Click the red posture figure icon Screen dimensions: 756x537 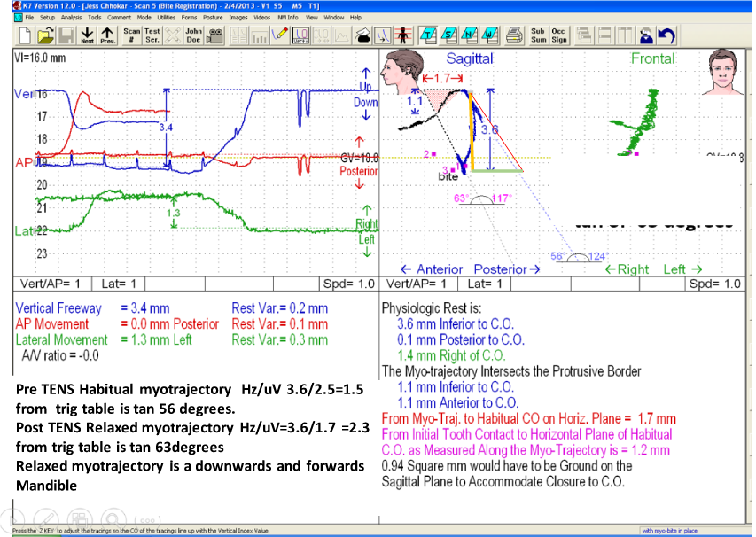tap(402, 36)
